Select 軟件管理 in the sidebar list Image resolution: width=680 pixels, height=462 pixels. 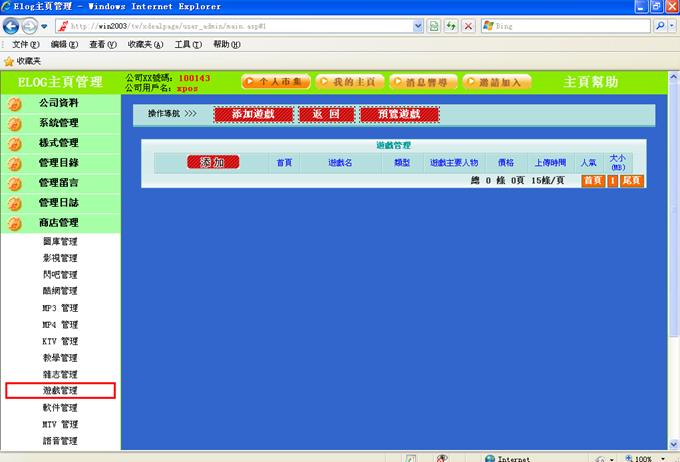point(60,408)
